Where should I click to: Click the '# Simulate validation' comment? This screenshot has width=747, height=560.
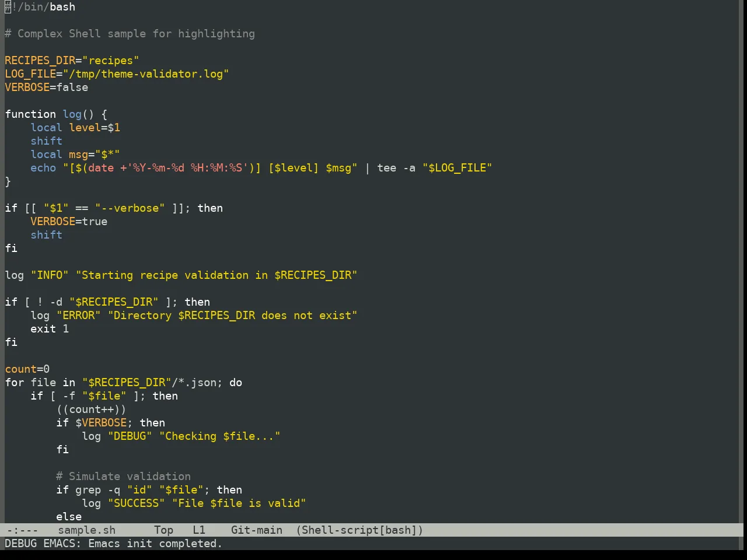click(x=123, y=477)
